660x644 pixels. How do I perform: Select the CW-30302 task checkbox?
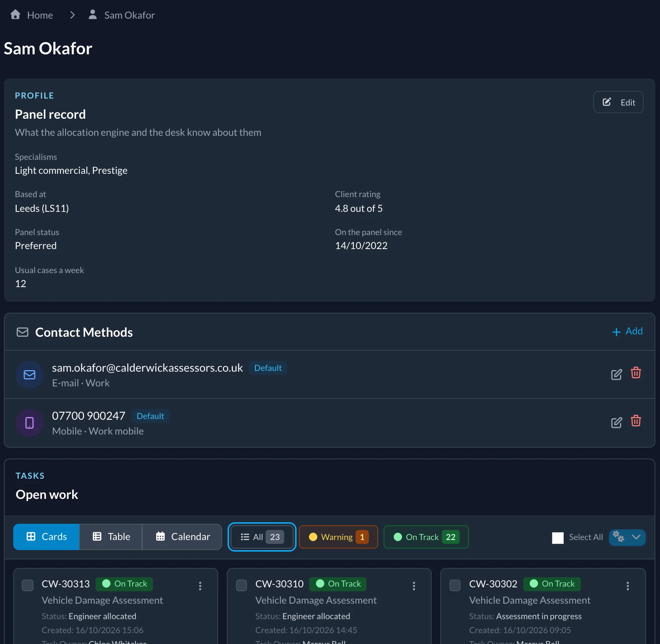pyautogui.click(x=455, y=585)
